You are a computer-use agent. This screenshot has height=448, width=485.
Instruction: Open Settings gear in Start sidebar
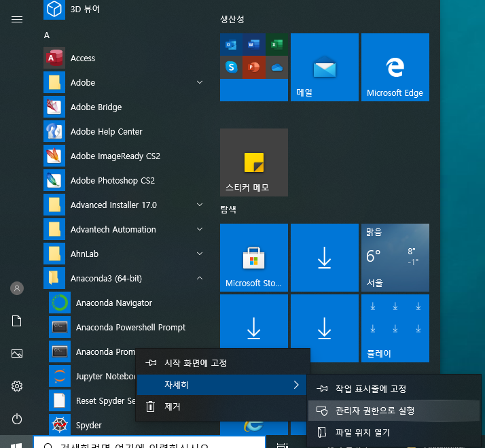coord(17,386)
